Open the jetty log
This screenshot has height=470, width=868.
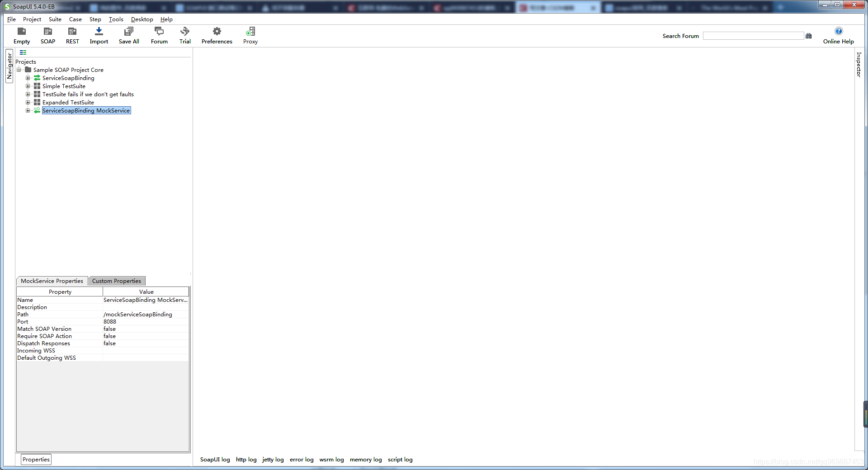coord(273,459)
